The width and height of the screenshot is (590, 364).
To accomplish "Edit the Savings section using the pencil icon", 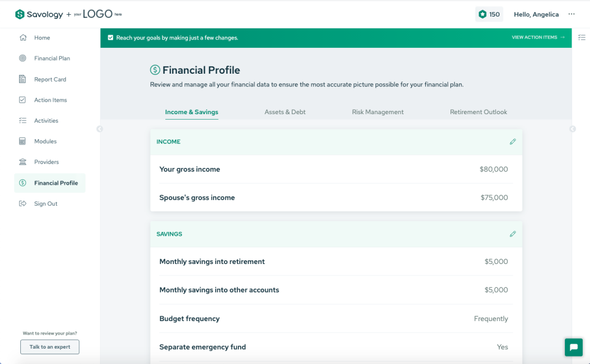I will point(513,234).
